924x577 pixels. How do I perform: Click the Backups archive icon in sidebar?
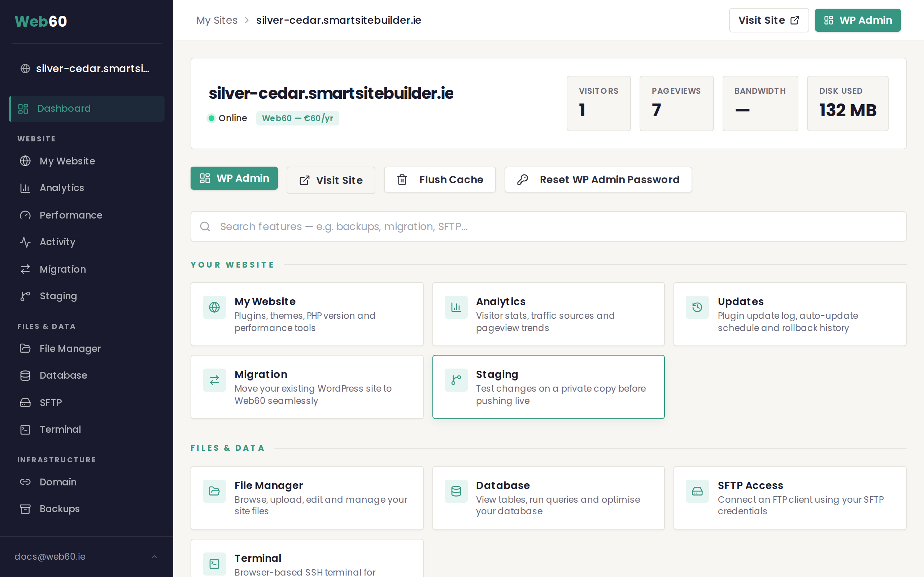click(25, 509)
